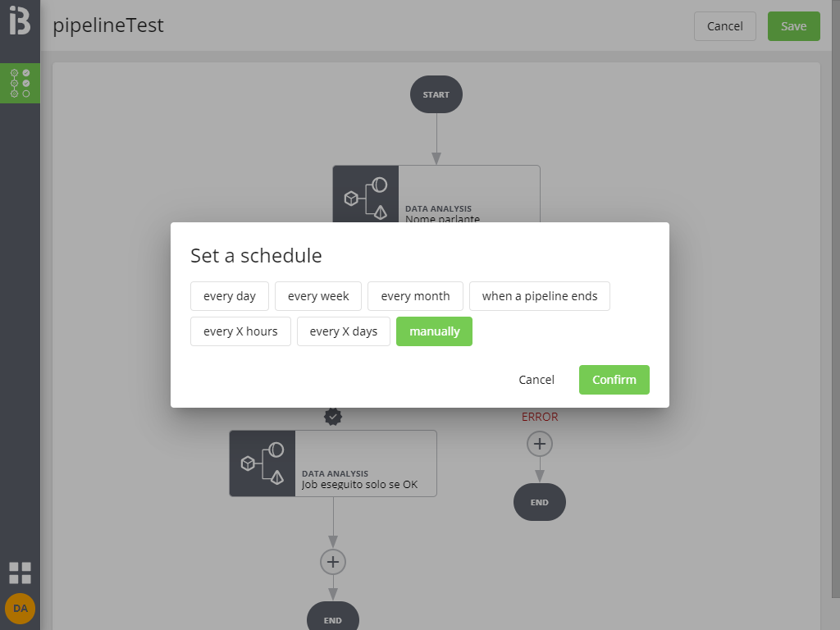Image resolution: width=840 pixels, height=630 pixels.
Task: Click the Data Analysis node icon on 'Job eseguito solo se OK'
Action: [x=262, y=463]
